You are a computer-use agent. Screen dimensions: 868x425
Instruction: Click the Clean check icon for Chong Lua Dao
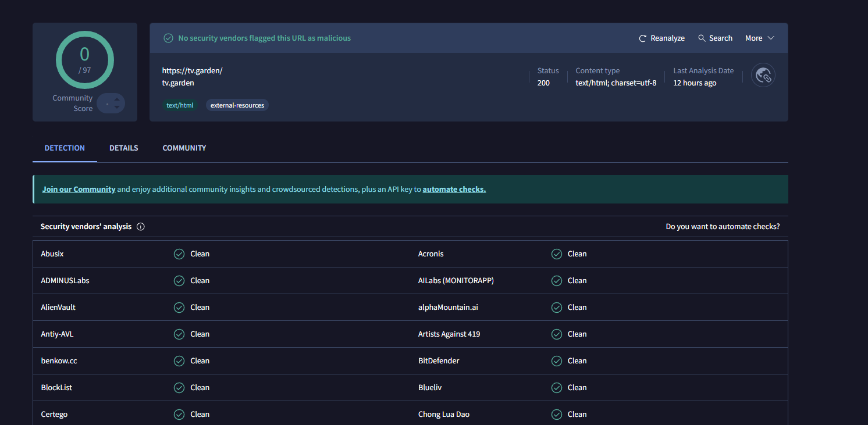(x=557, y=415)
